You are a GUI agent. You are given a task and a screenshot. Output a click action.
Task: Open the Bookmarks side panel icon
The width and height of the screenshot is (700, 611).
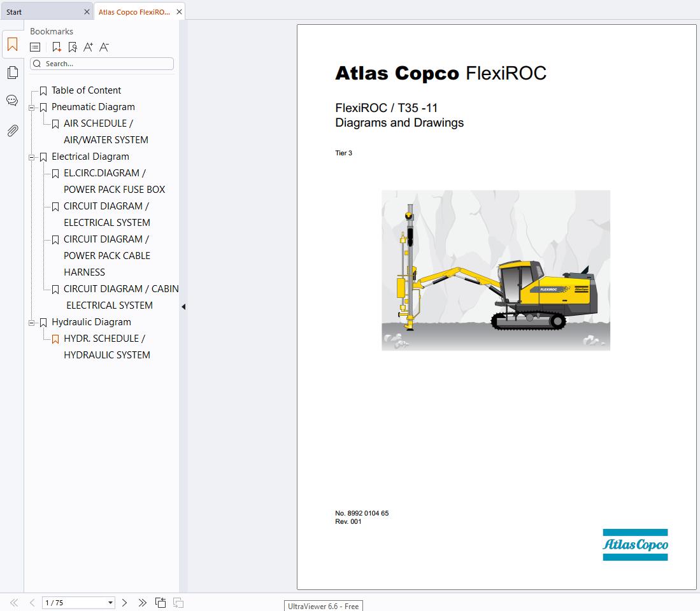(x=12, y=45)
